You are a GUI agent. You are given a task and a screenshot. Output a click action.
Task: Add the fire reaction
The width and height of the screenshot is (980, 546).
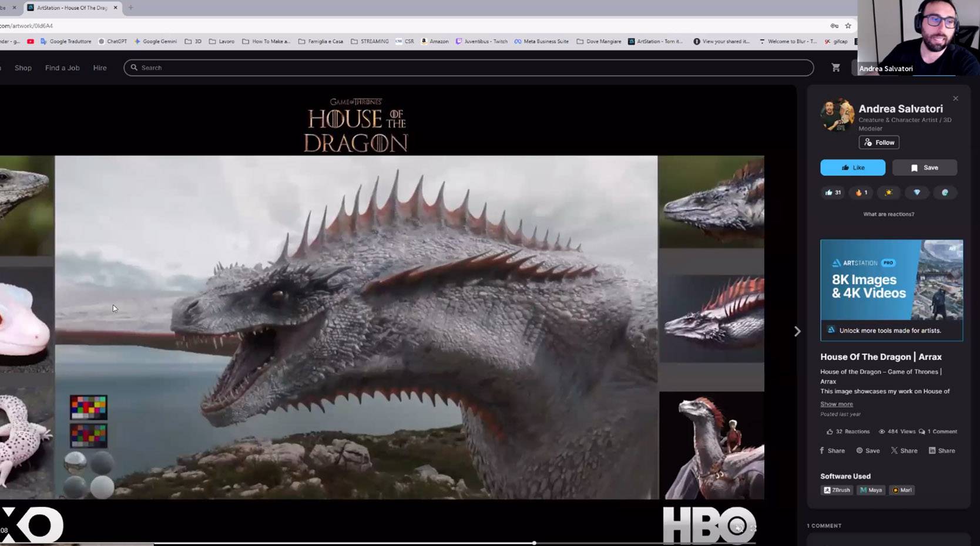tap(861, 193)
